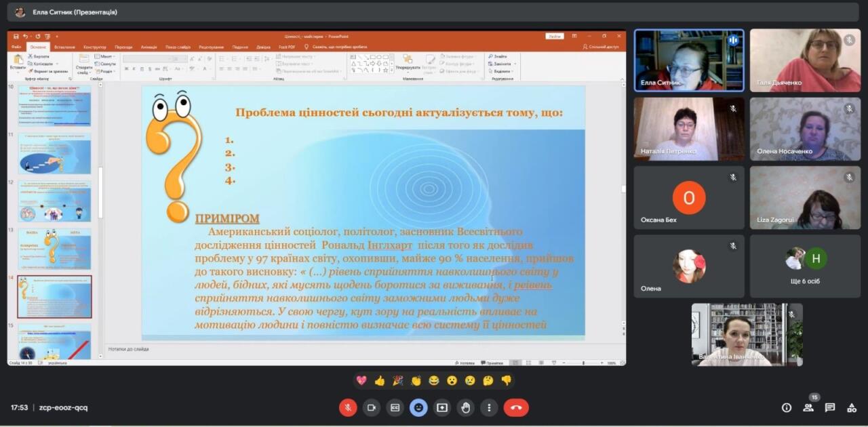Open Примітки comments from status bar
This screenshot has width=868, height=427.
492,363
